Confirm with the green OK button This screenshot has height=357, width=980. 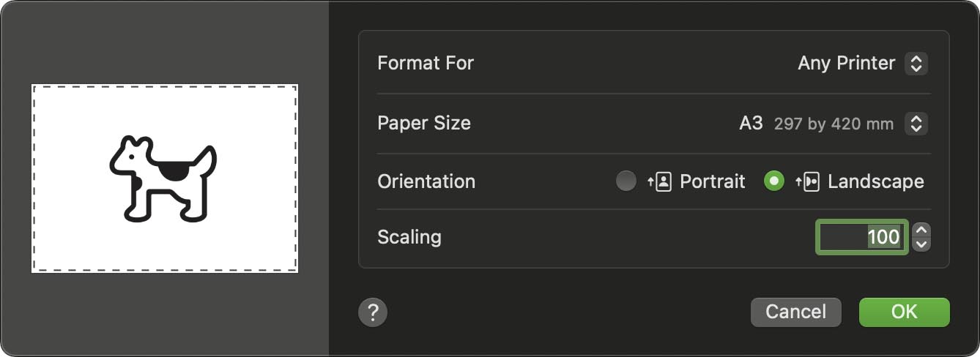pos(904,312)
